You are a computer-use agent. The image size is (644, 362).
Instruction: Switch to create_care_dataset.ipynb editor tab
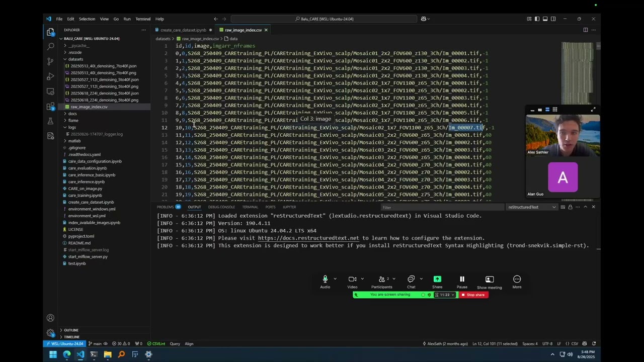[183, 30]
